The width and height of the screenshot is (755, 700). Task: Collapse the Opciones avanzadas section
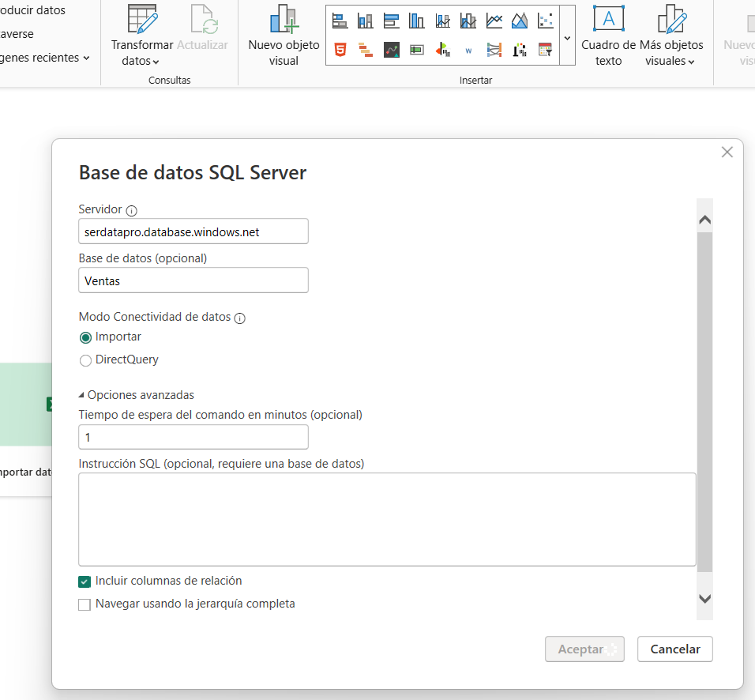tap(81, 395)
